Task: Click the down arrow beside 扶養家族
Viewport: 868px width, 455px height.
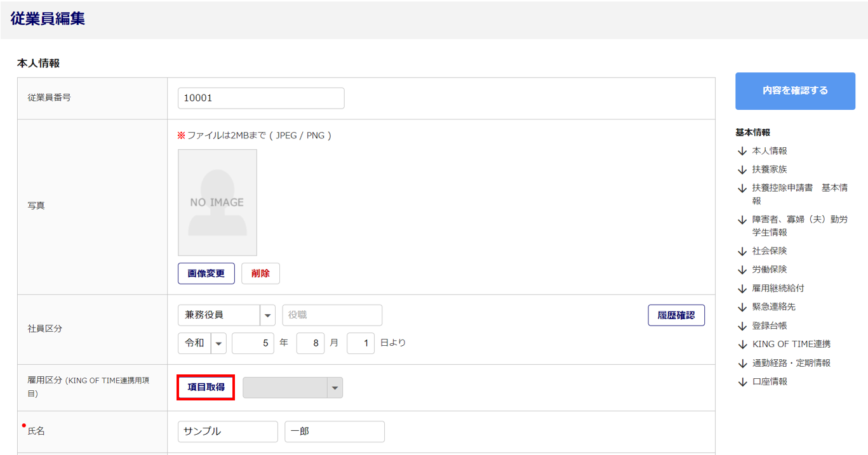Action: pyautogui.click(x=742, y=170)
